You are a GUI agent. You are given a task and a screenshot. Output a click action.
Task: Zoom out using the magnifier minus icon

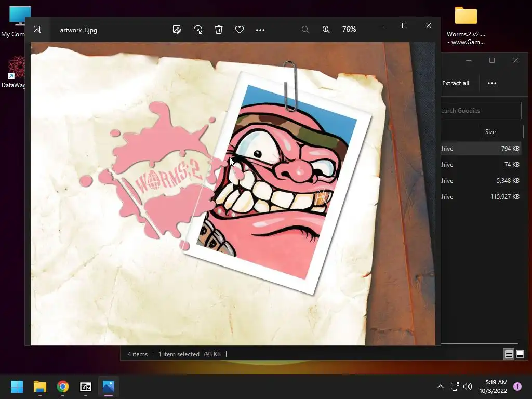coord(305,30)
